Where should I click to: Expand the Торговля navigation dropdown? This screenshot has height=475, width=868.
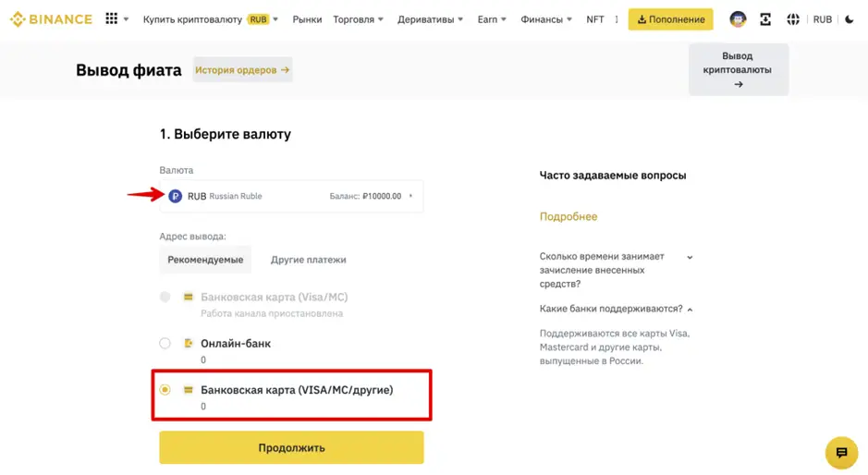(x=358, y=19)
